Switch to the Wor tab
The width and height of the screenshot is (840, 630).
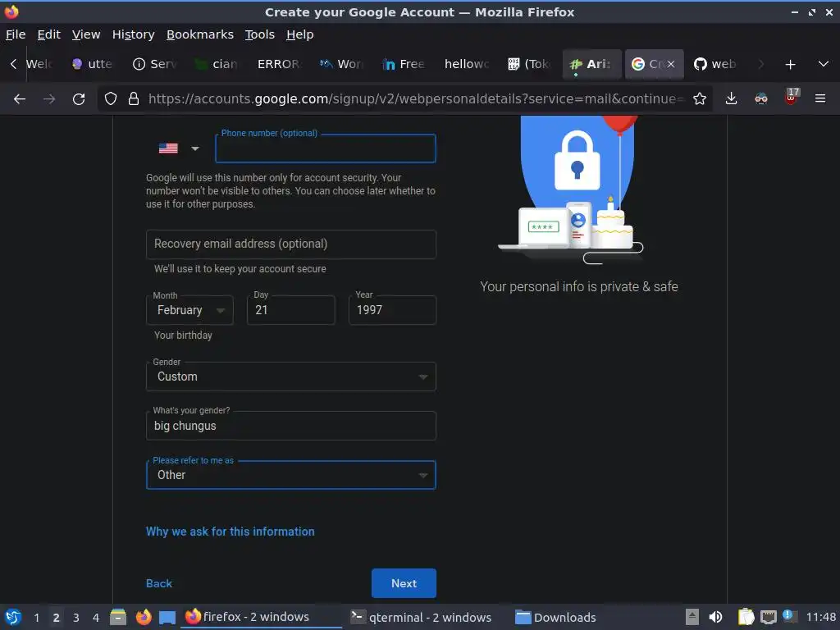pos(342,64)
